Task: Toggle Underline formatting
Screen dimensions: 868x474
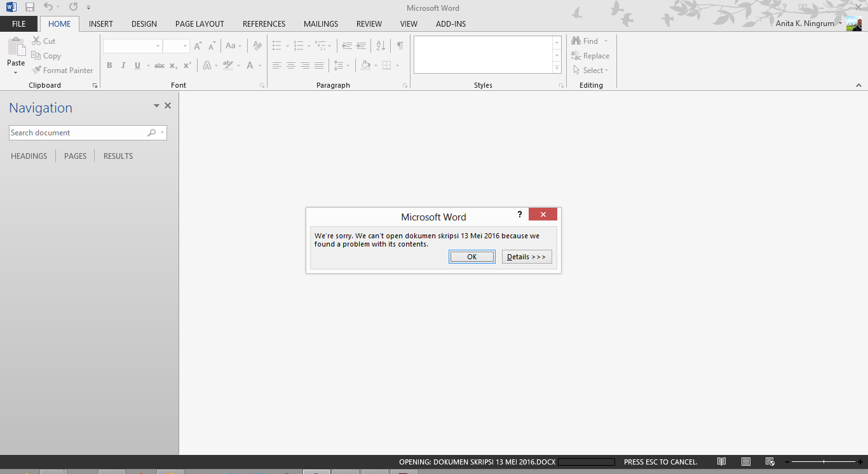Action: 137,65
